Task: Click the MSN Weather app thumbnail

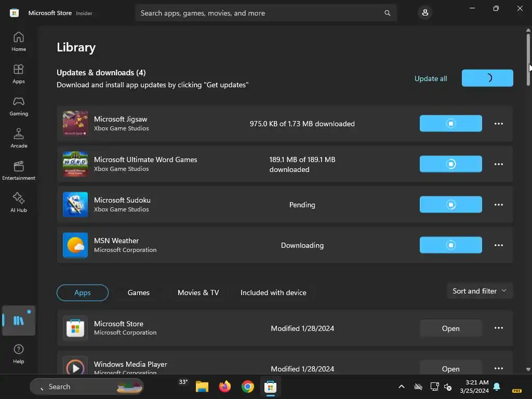Action: [75, 245]
